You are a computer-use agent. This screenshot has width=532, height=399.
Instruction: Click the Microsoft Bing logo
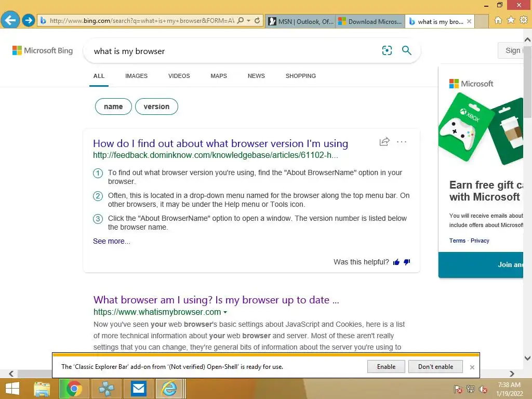[x=43, y=50]
